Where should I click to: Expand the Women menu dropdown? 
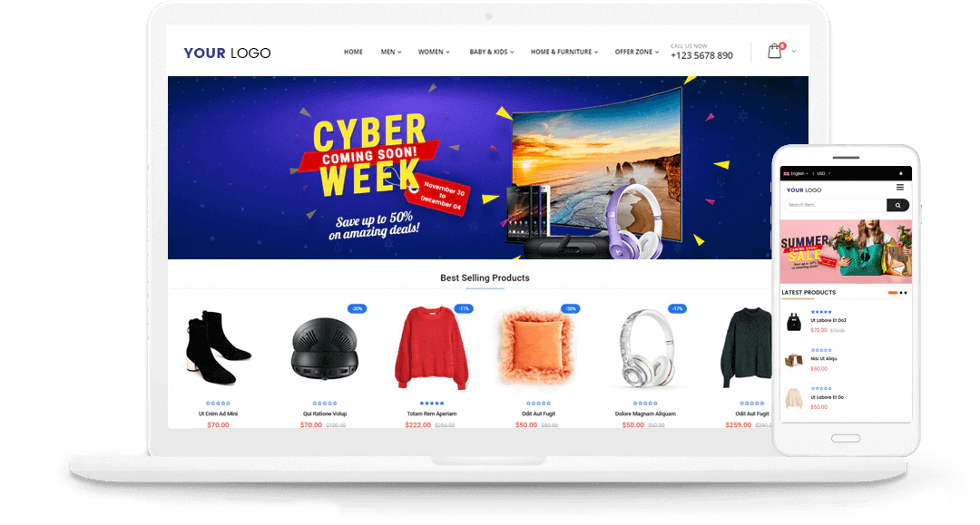pos(434,52)
